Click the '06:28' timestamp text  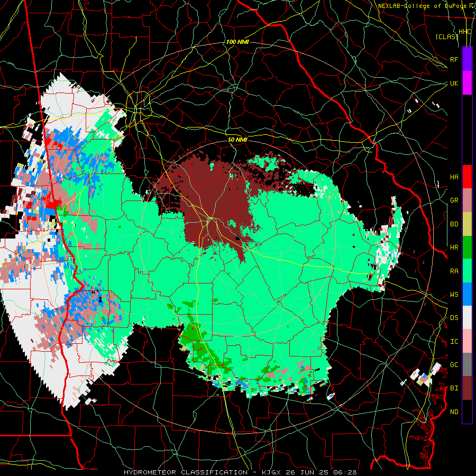(344, 472)
